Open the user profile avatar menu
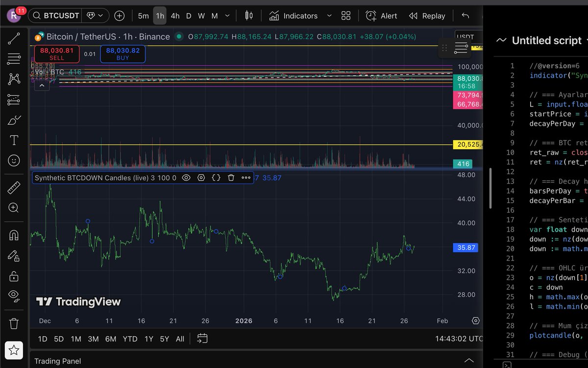588x368 pixels. click(x=13, y=15)
